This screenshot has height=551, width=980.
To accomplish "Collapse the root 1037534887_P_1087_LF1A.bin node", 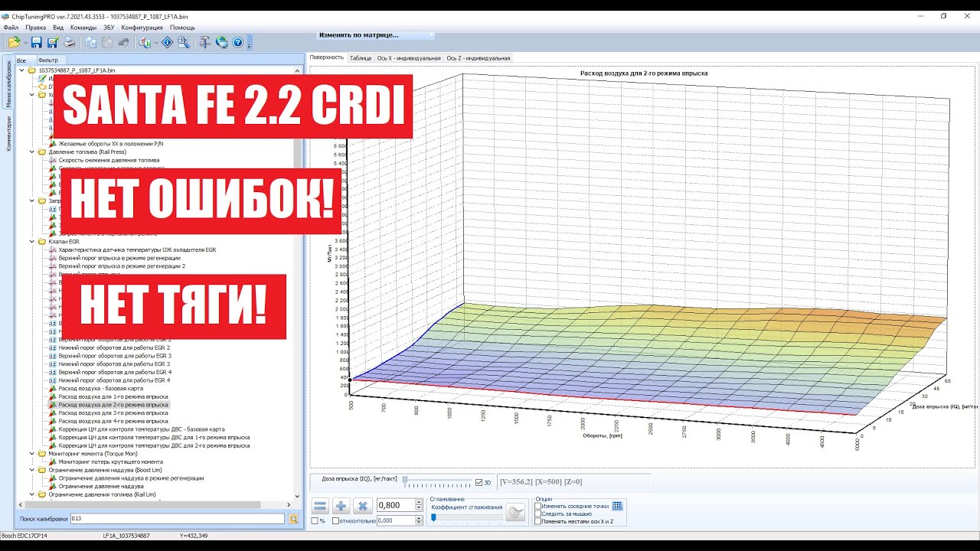I will pyautogui.click(x=21, y=70).
